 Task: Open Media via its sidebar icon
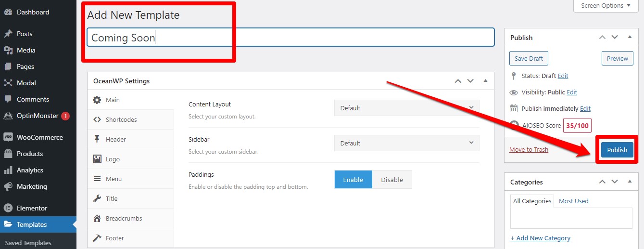8,50
